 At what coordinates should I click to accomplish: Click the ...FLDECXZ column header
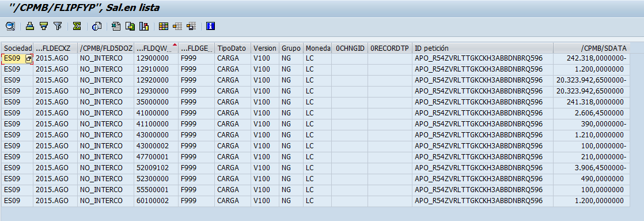coord(55,48)
